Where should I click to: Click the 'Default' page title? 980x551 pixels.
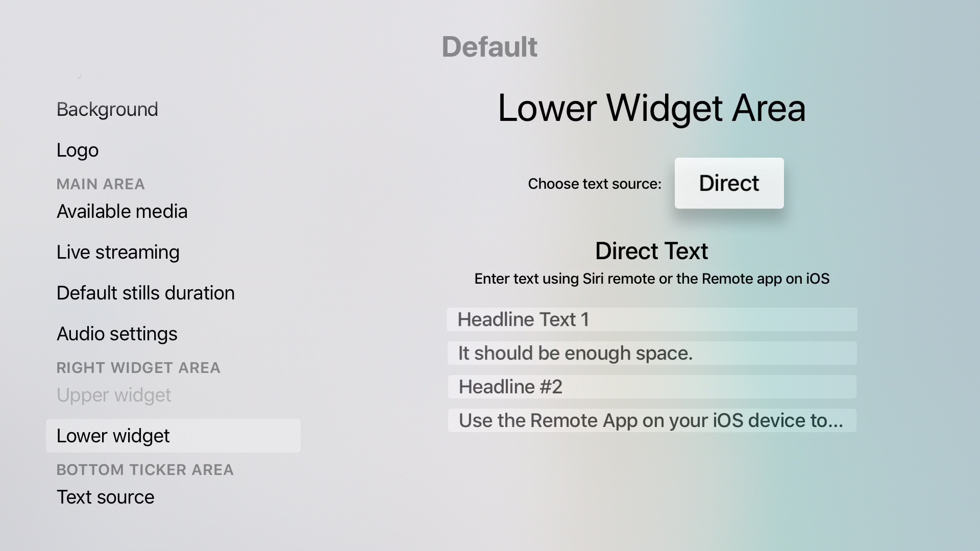[489, 47]
